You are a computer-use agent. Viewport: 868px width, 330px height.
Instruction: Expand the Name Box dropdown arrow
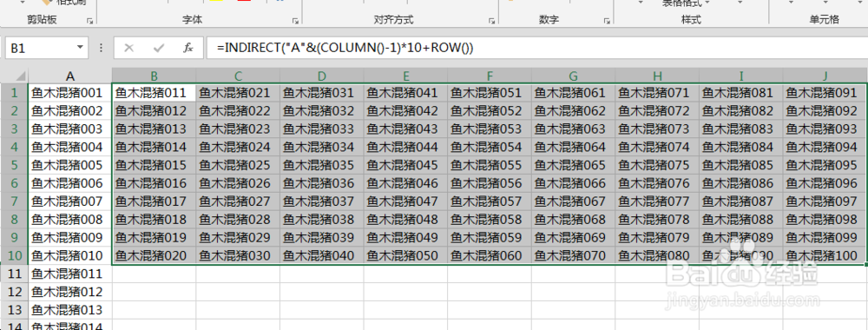pyautogui.click(x=80, y=48)
